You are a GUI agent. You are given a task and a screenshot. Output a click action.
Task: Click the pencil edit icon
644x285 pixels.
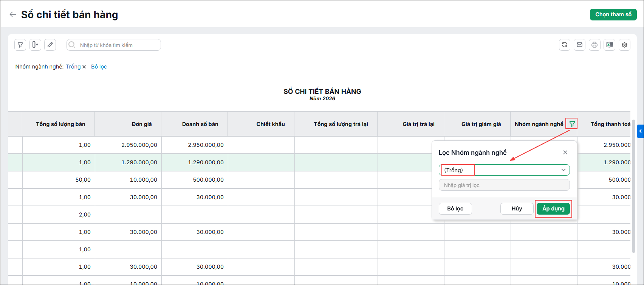click(x=50, y=45)
